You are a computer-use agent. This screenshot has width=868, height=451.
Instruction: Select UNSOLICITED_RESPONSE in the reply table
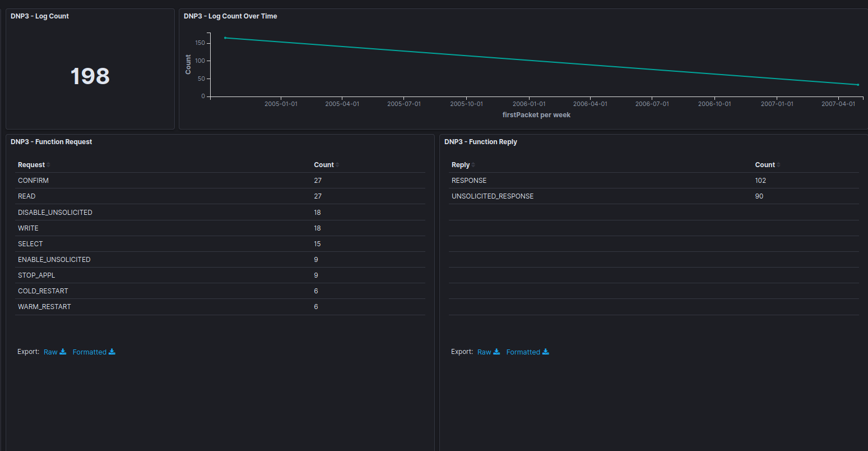point(493,196)
